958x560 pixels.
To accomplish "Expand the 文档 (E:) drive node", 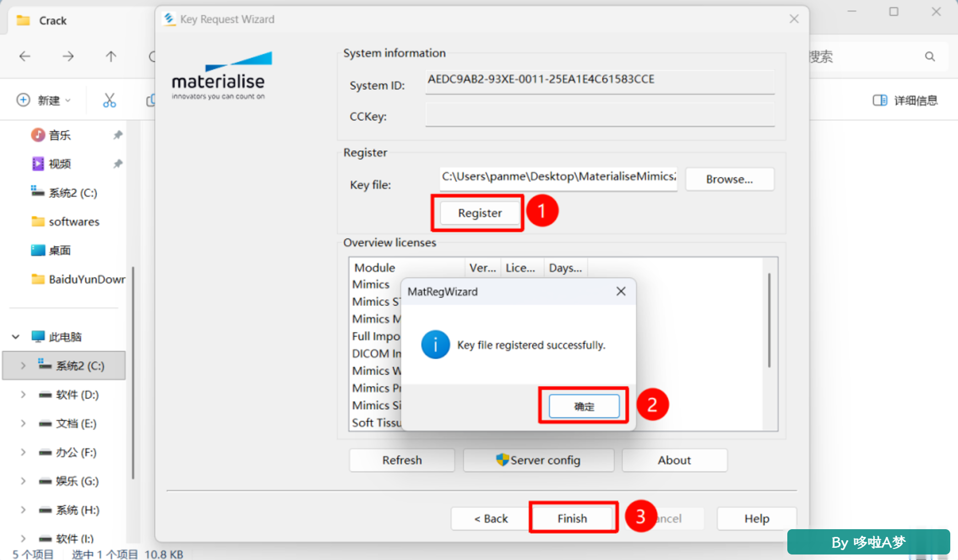I will [23, 423].
